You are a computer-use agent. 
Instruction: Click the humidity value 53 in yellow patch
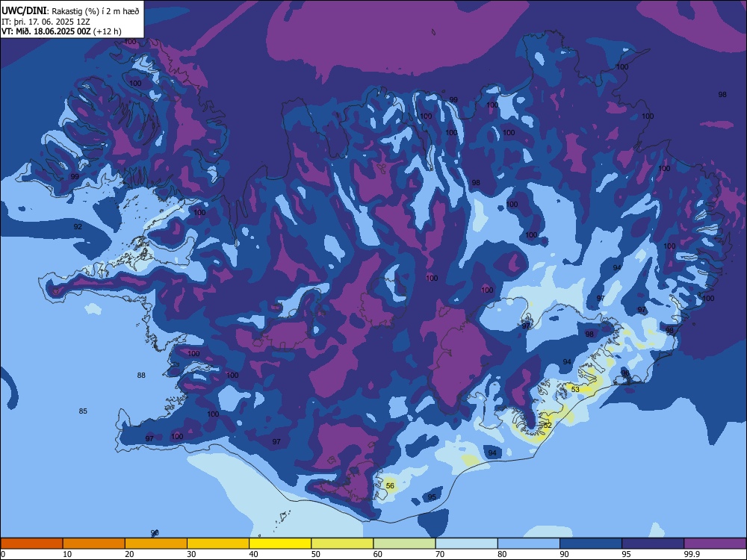(x=575, y=390)
